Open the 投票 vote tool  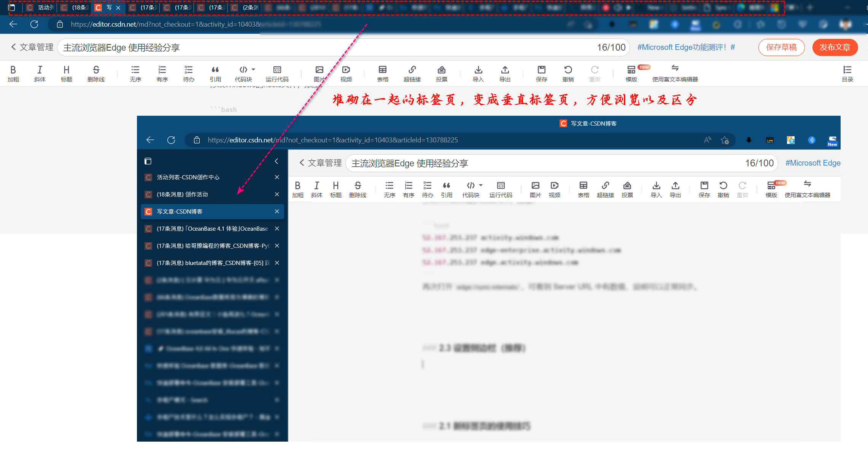click(x=441, y=70)
